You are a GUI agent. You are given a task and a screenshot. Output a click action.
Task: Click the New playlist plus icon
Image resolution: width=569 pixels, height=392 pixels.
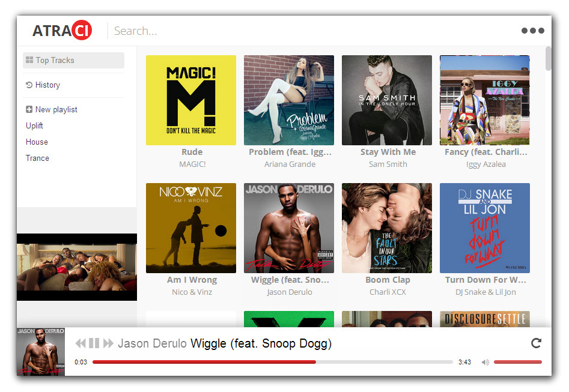[29, 109]
